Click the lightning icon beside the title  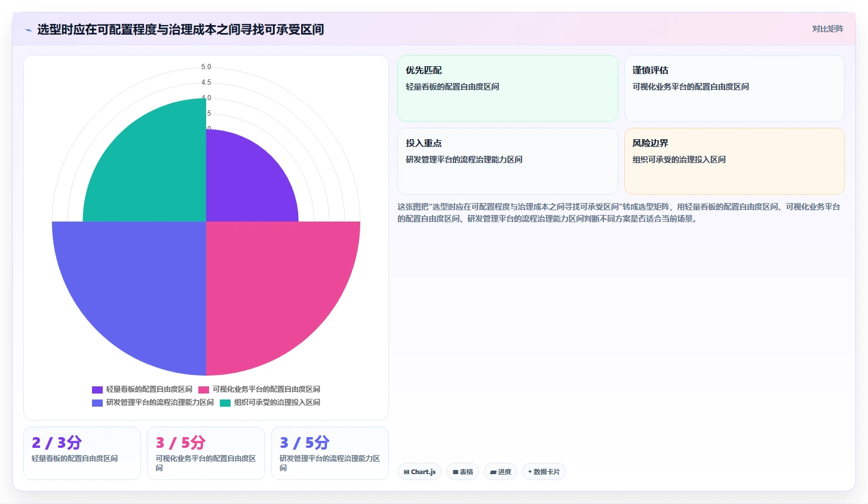pyautogui.click(x=28, y=30)
